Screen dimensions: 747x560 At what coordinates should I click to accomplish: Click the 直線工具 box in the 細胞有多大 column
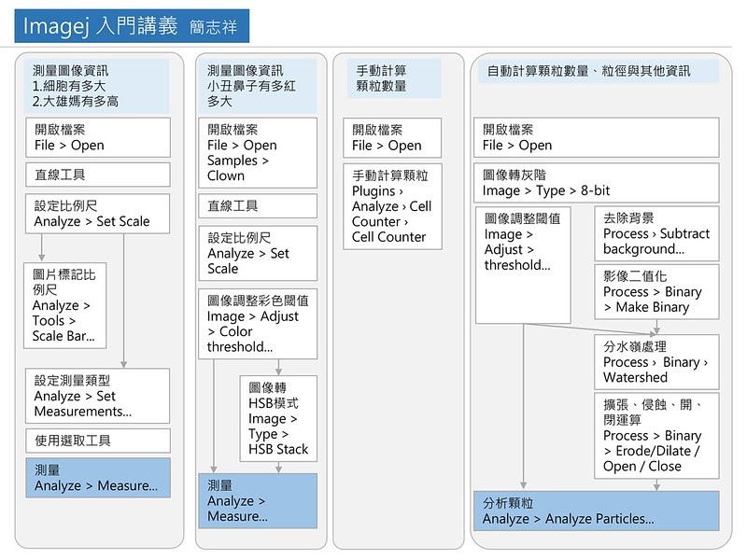pyautogui.click(x=98, y=175)
